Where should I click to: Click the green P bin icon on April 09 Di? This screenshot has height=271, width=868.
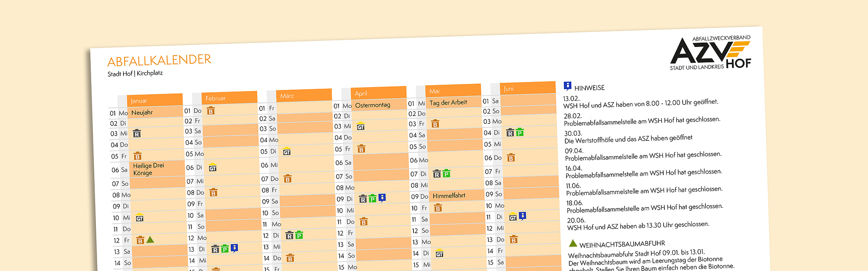coord(372,198)
